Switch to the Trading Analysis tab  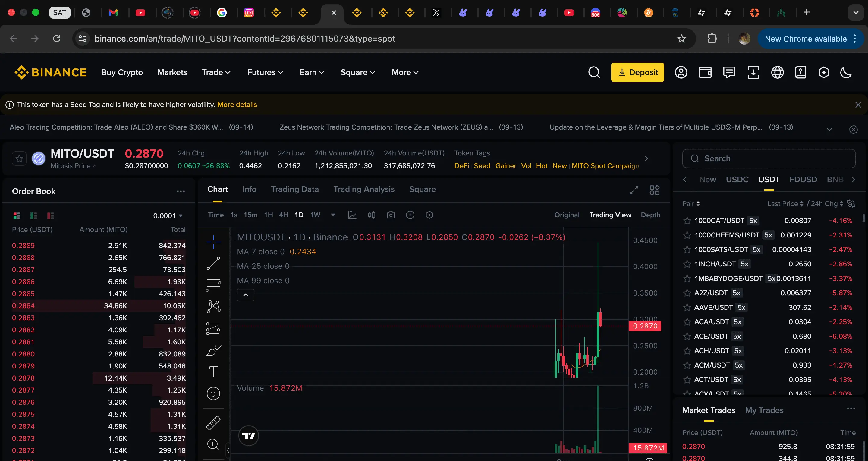[x=364, y=190]
